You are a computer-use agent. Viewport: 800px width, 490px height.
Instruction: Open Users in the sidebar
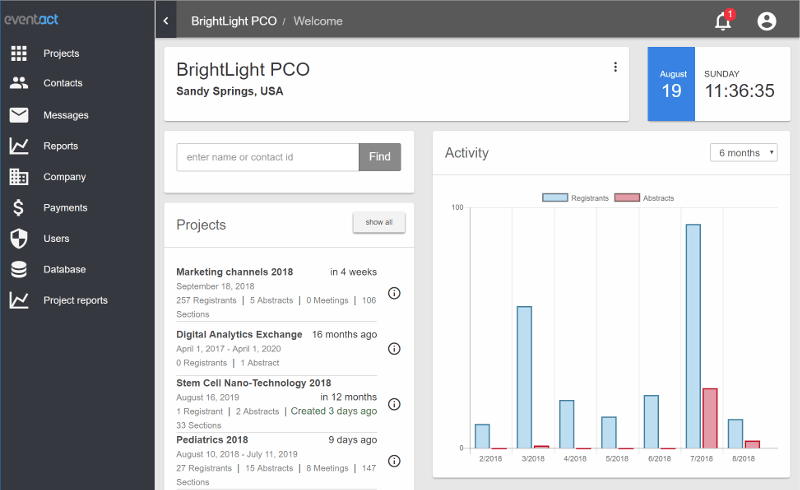click(56, 238)
